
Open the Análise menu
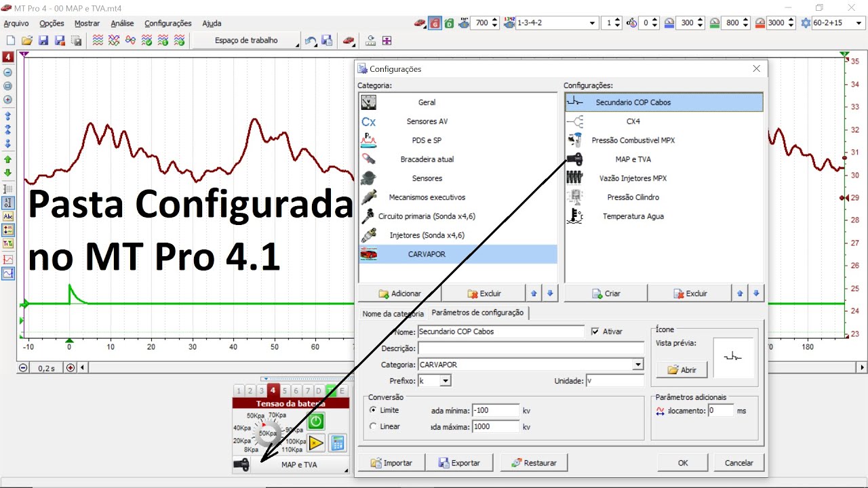[123, 23]
